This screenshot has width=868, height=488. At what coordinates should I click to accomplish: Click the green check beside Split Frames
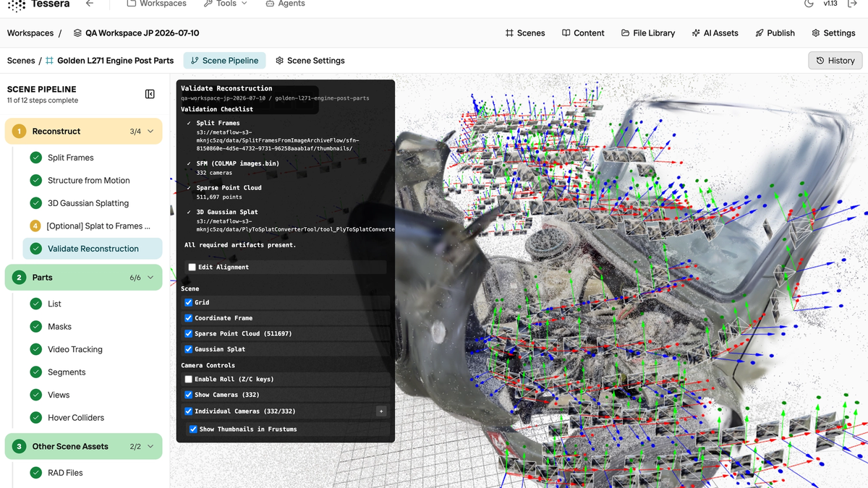35,158
